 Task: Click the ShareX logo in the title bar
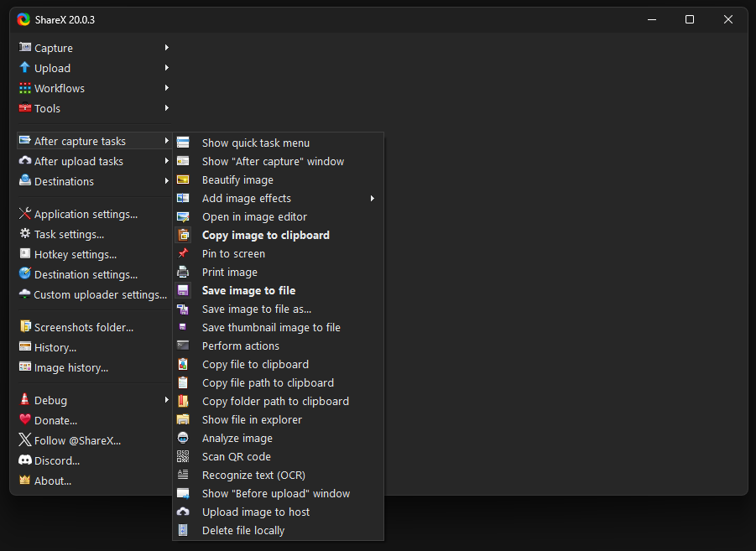click(x=23, y=19)
